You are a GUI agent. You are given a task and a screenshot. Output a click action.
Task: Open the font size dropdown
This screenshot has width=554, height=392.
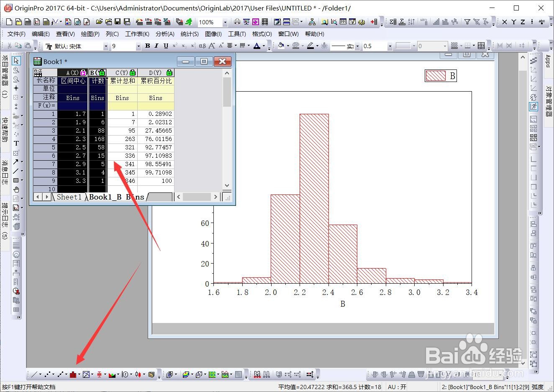pos(138,46)
